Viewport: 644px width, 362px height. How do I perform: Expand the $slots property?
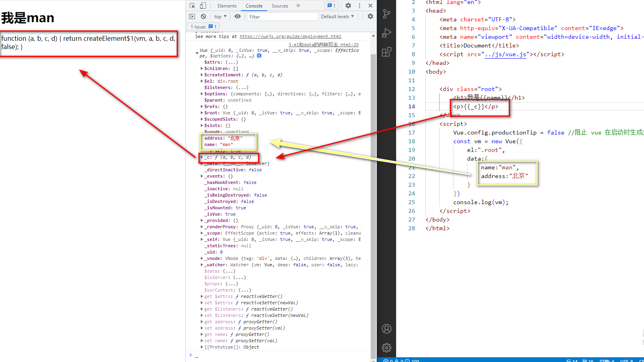pyautogui.click(x=202, y=125)
